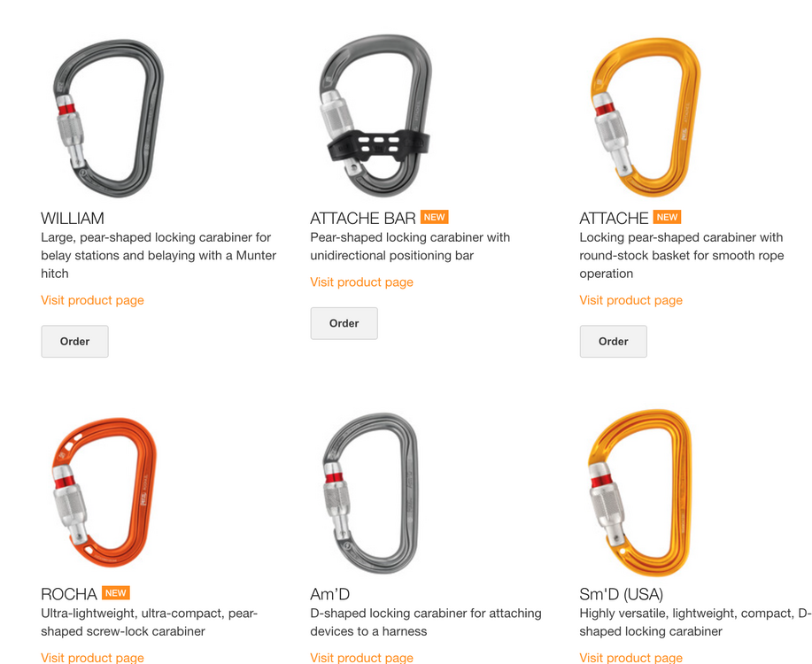Image resolution: width=812 pixels, height=664 pixels.
Task: Click the yellow ATTACHE carabiner image
Action: (x=646, y=117)
